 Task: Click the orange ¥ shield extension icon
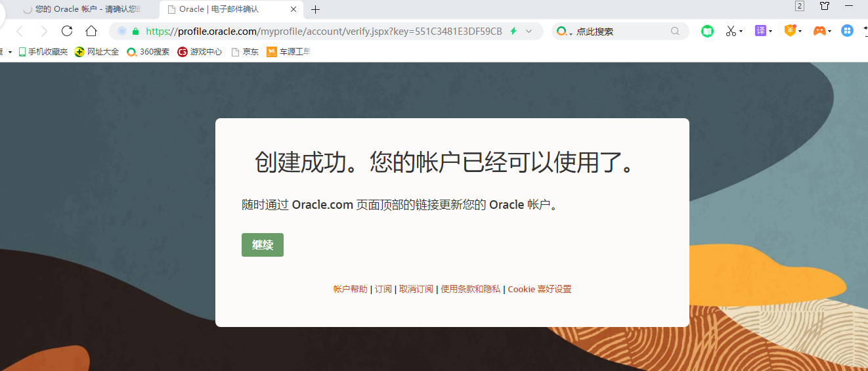click(x=791, y=31)
